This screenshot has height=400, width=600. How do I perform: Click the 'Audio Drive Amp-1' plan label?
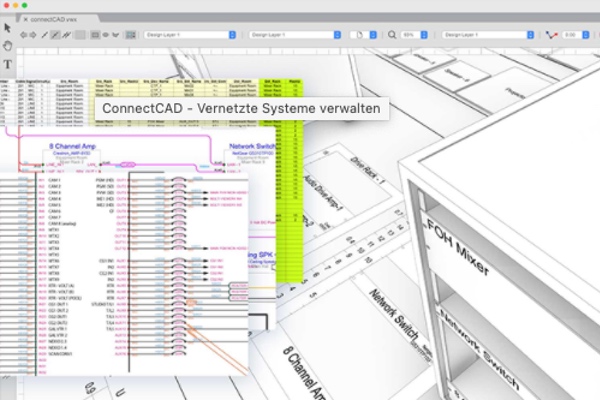point(323,193)
